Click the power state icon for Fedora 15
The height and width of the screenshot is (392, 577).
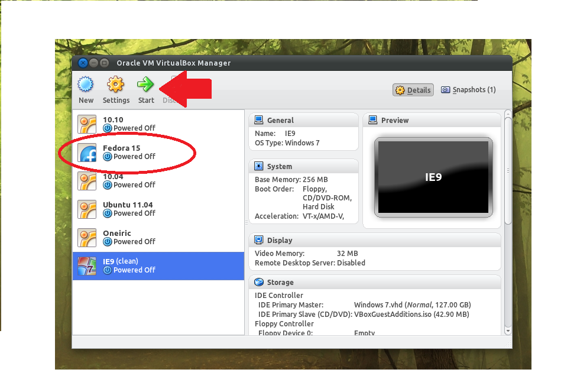point(108,157)
